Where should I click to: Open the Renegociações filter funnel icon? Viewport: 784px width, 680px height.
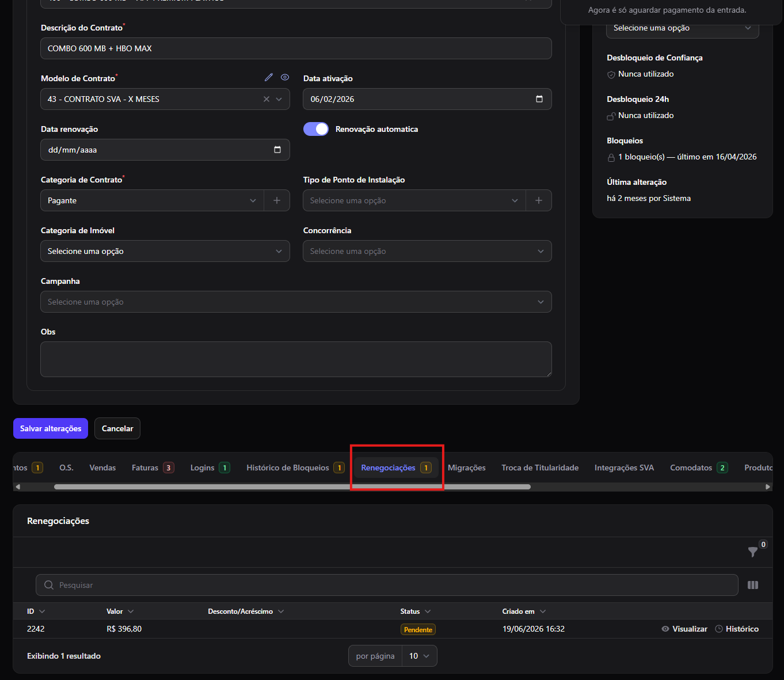(753, 552)
